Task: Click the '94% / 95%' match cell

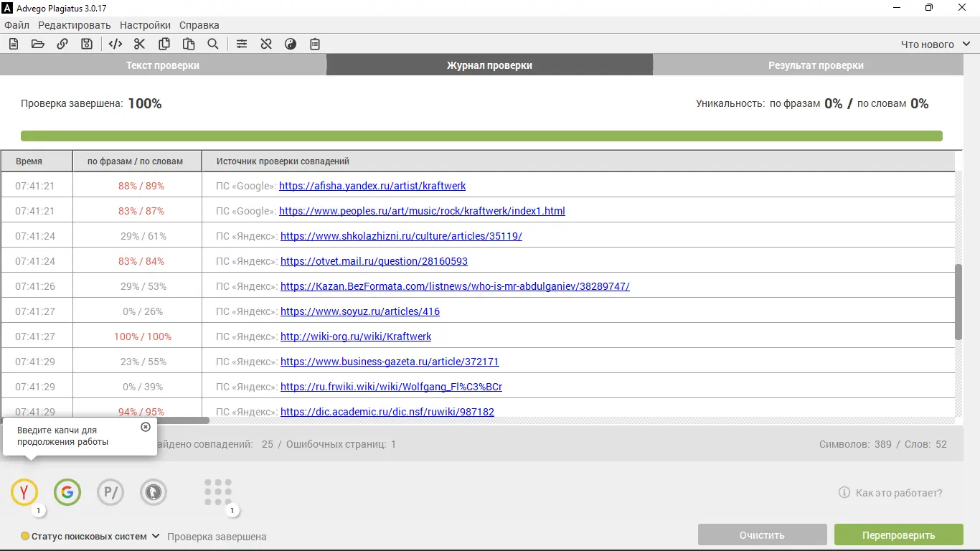Action: pos(141,412)
